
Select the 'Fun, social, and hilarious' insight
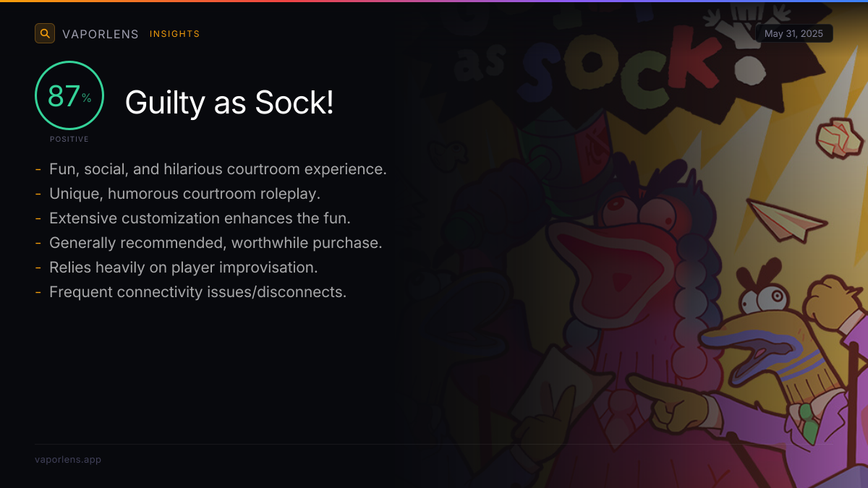(218, 169)
